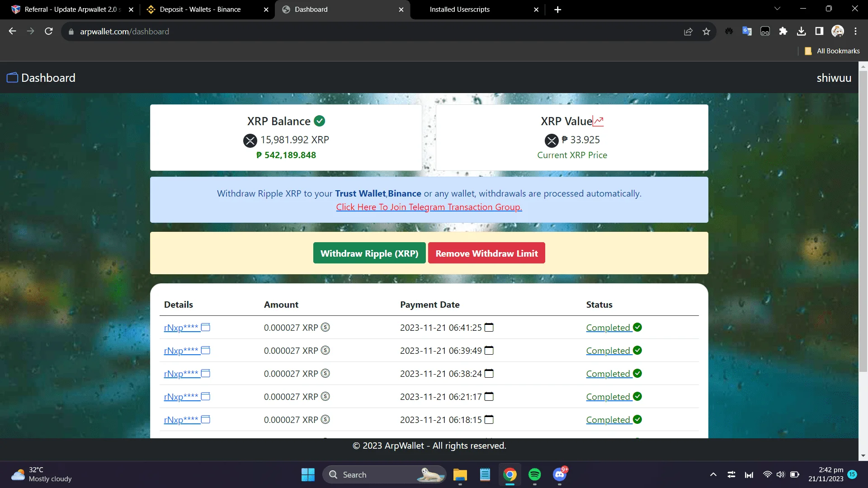Click the browser forward arrow
The width and height of the screenshot is (868, 488).
[30, 31]
